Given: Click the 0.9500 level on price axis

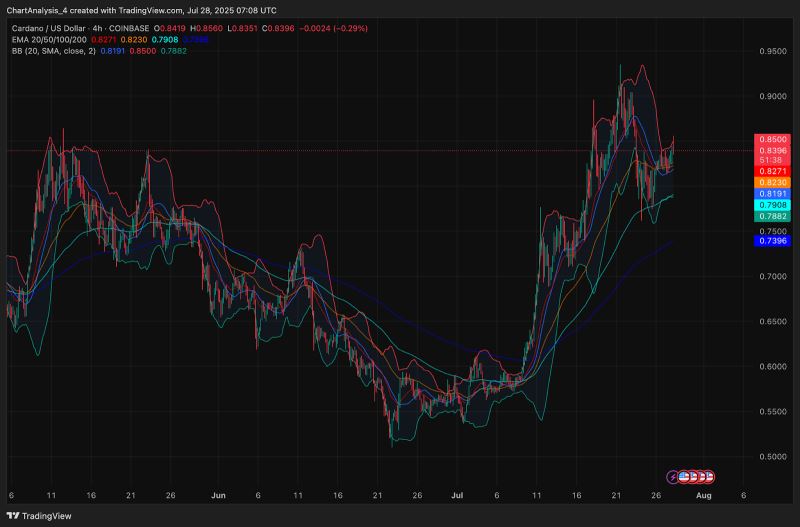Looking at the screenshot, I should click(x=770, y=50).
